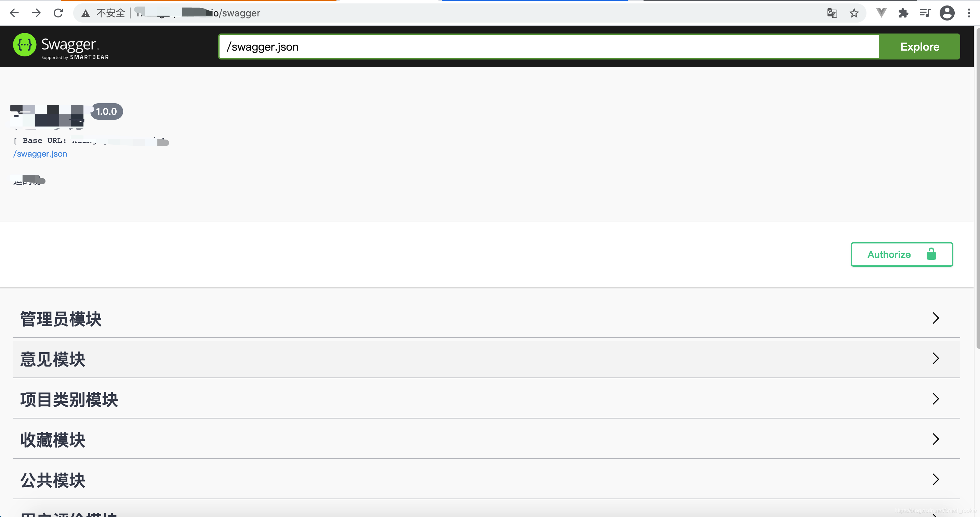Click the browser translate icon
The image size is (980, 517).
click(832, 13)
